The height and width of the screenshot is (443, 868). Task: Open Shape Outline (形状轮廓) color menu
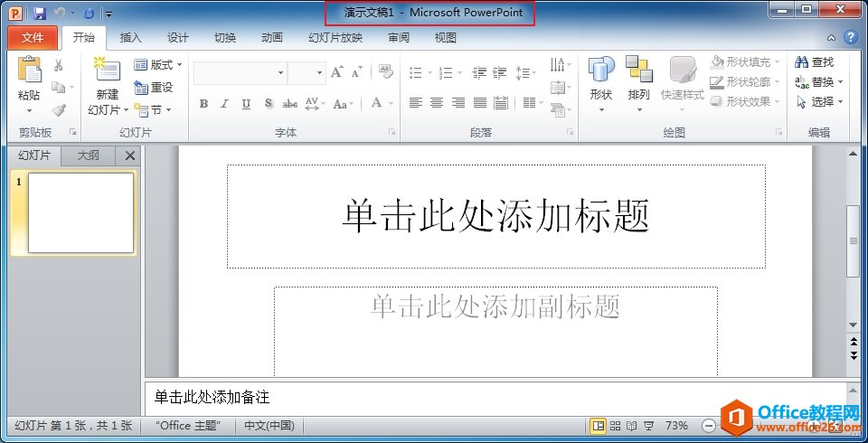[746, 82]
